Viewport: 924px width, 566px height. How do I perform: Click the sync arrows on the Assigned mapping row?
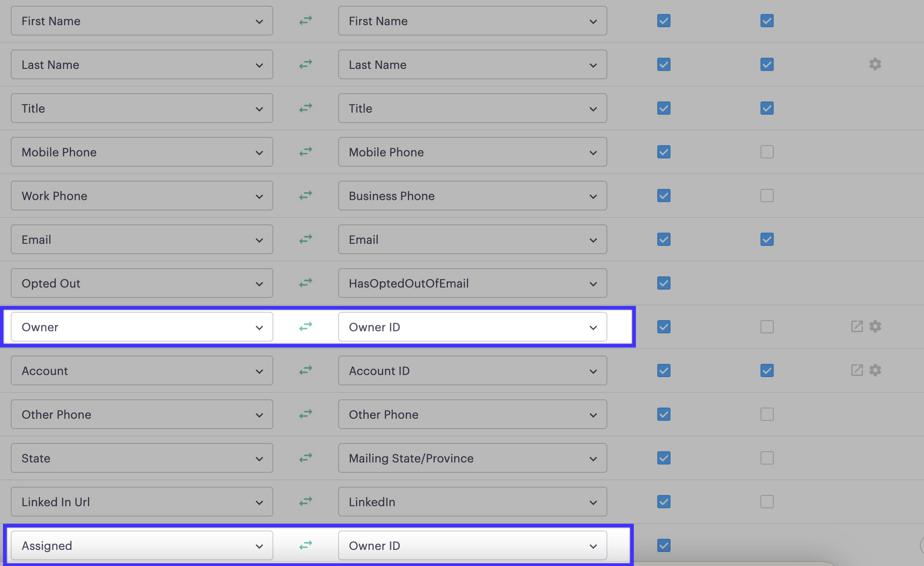point(306,545)
